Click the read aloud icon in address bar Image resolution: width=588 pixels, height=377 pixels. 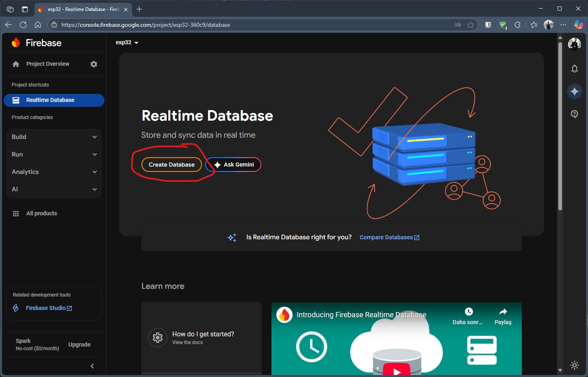click(x=458, y=25)
